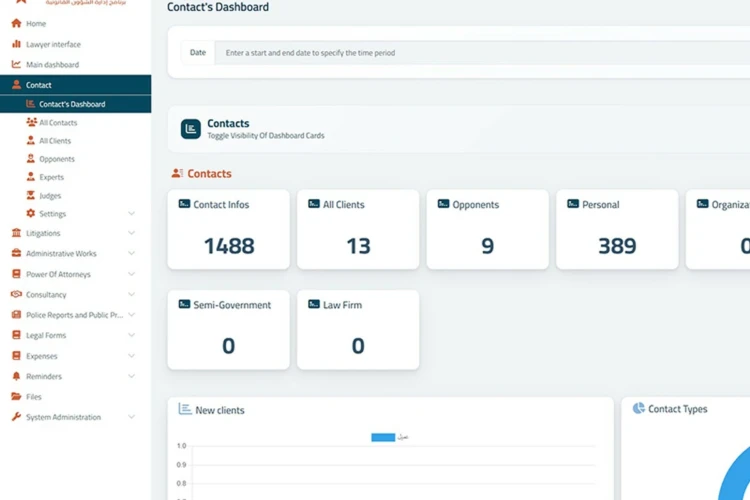
Task: Select Experts in the Contact submenu
Action: (76, 177)
